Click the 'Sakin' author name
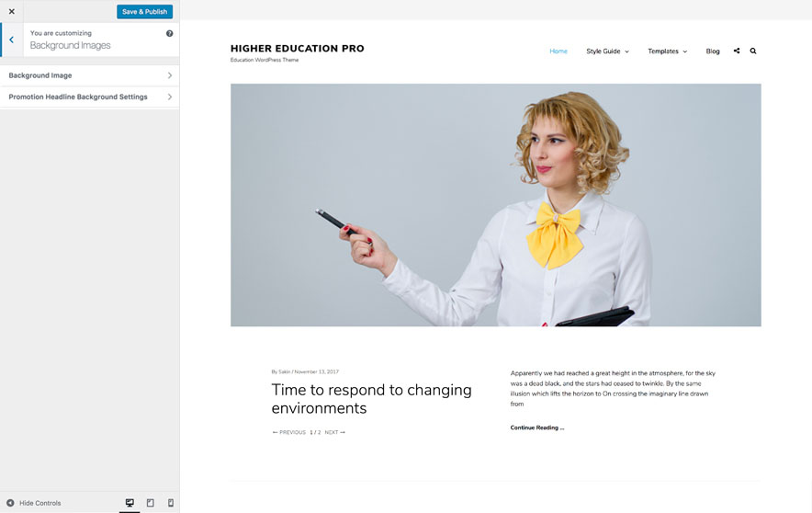This screenshot has height=513, width=812. click(x=285, y=371)
